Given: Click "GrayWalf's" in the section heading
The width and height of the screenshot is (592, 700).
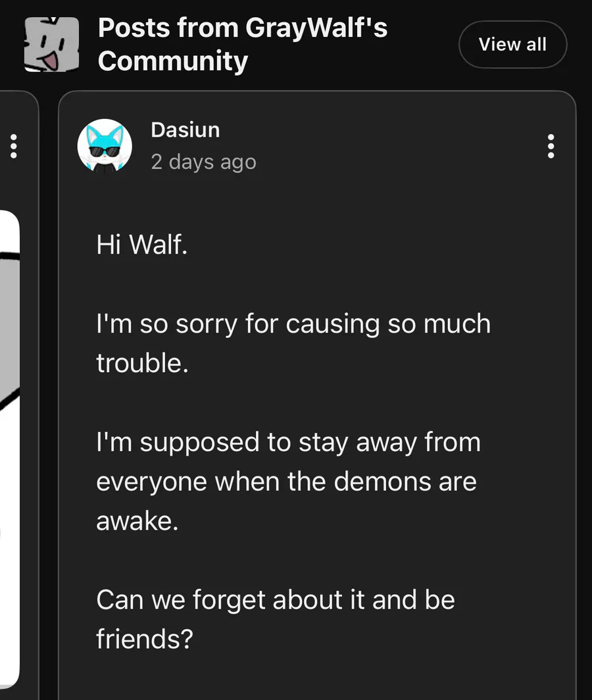Looking at the screenshot, I should coord(316,28).
